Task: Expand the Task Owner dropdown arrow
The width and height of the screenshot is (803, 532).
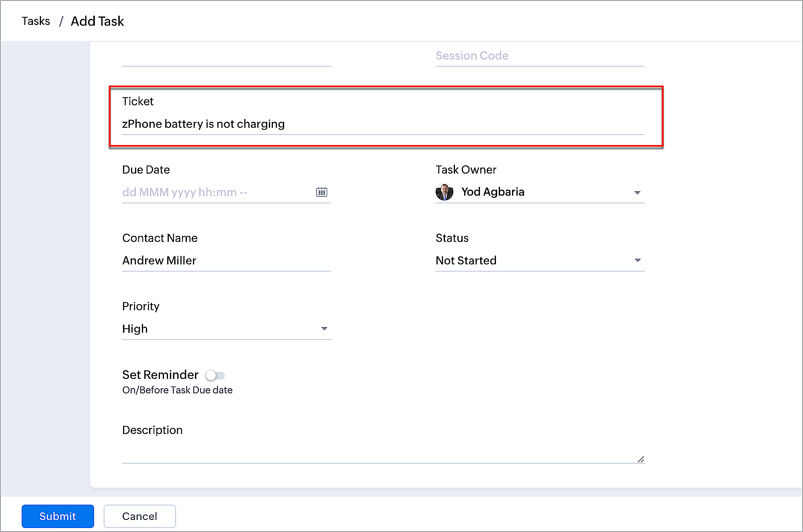Action: pos(637,192)
